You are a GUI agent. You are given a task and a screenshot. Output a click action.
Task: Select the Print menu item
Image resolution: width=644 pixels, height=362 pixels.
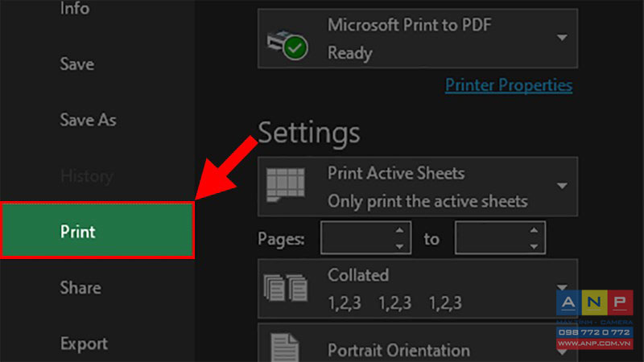click(x=97, y=230)
